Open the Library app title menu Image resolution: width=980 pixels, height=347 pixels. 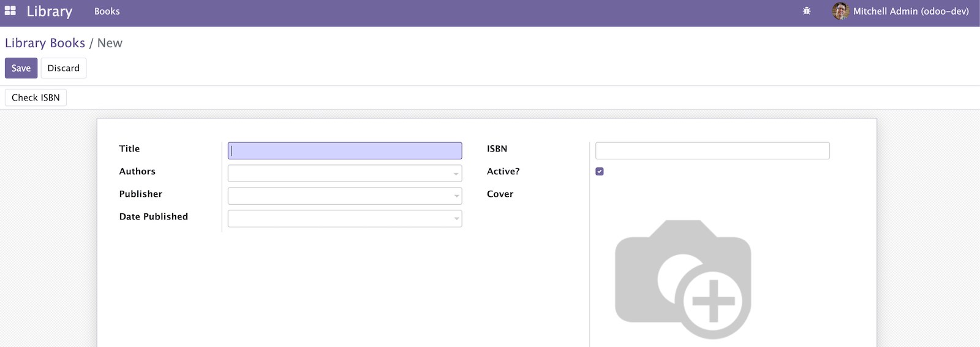(x=50, y=11)
